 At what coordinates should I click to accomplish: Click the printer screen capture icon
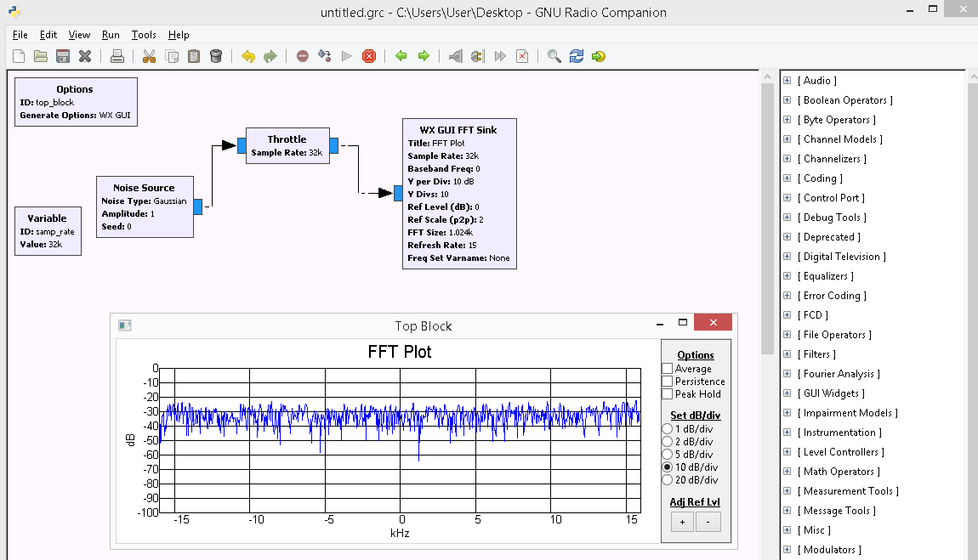tap(117, 57)
